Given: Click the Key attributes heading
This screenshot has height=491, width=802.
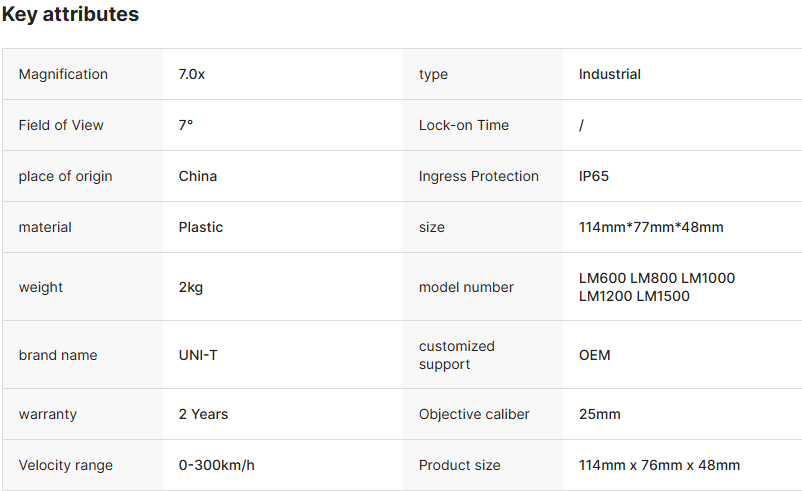Looking at the screenshot, I should (71, 15).
